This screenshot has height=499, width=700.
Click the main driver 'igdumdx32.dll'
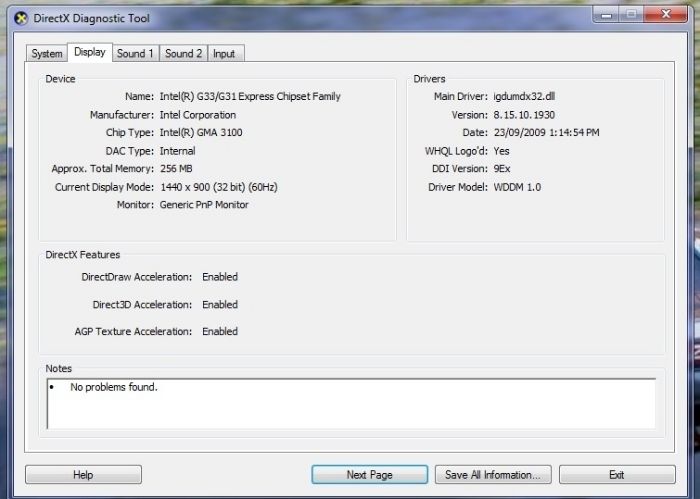pos(524,96)
